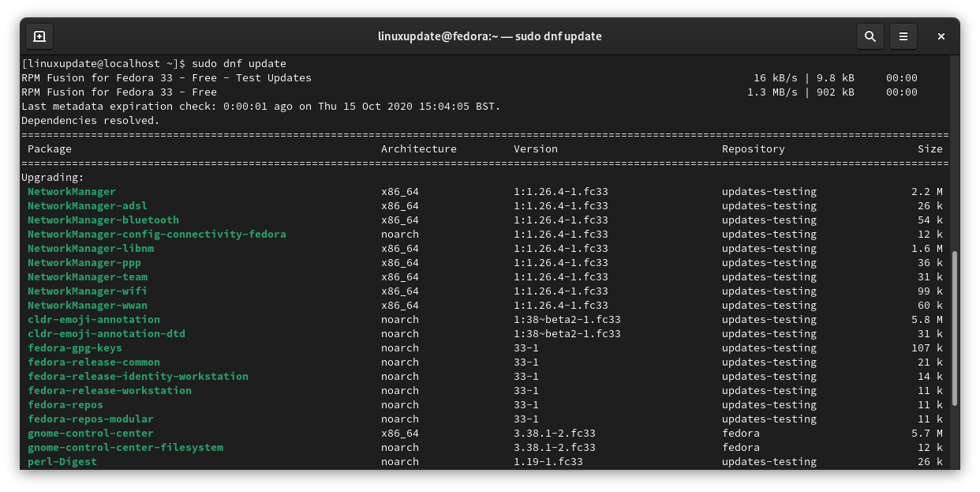
Task: Click the '5.7 M' size for gnome-control-center
Action: [x=927, y=433]
